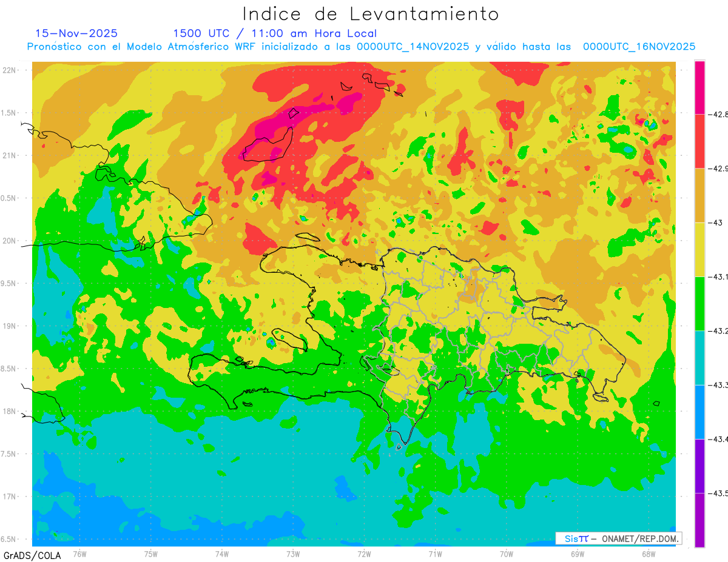Image resolution: width=728 pixels, height=562 pixels.
Task: Click the '20N' latitude label
Action: [10, 241]
